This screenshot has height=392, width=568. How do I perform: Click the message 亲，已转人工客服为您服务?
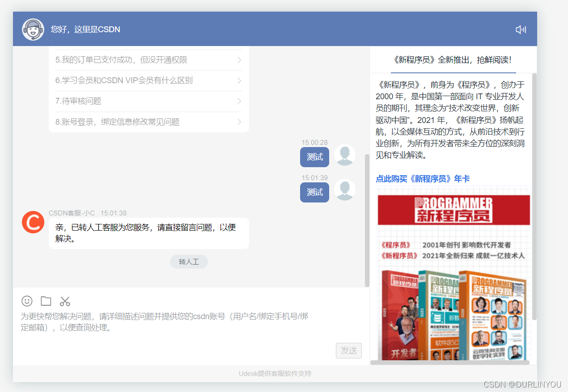(149, 233)
